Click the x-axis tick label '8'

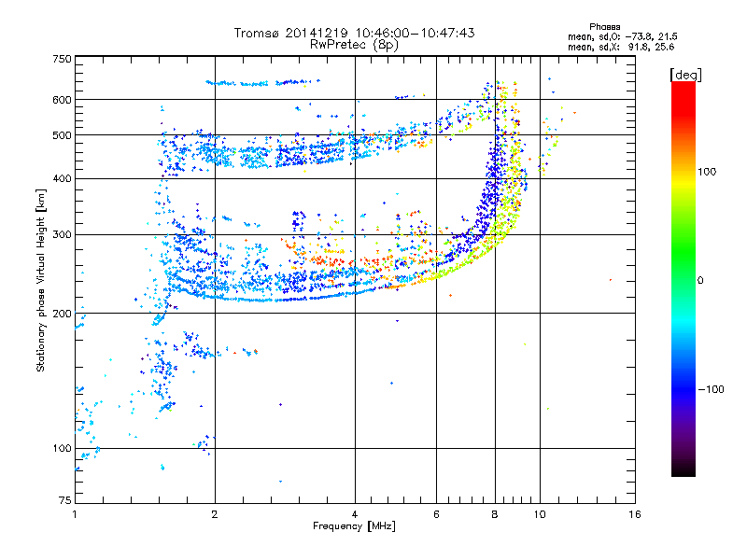(x=495, y=514)
